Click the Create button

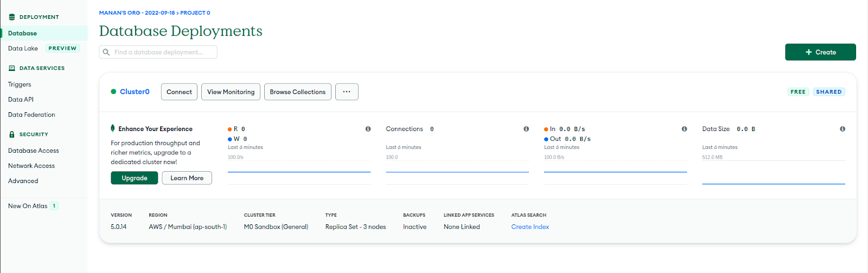coord(820,52)
